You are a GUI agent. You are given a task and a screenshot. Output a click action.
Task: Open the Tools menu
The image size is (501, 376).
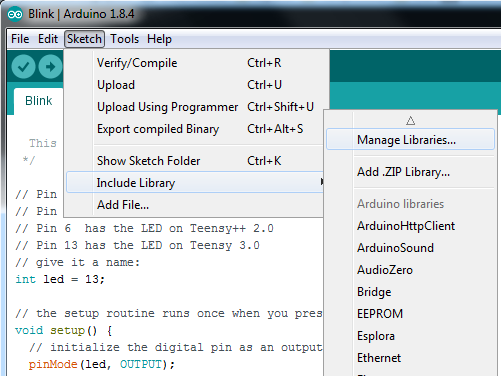coord(124,39)
